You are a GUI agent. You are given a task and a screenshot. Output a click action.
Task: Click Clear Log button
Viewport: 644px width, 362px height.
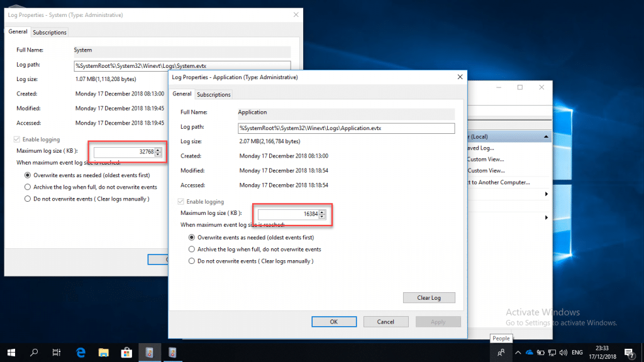pos(429,297)
